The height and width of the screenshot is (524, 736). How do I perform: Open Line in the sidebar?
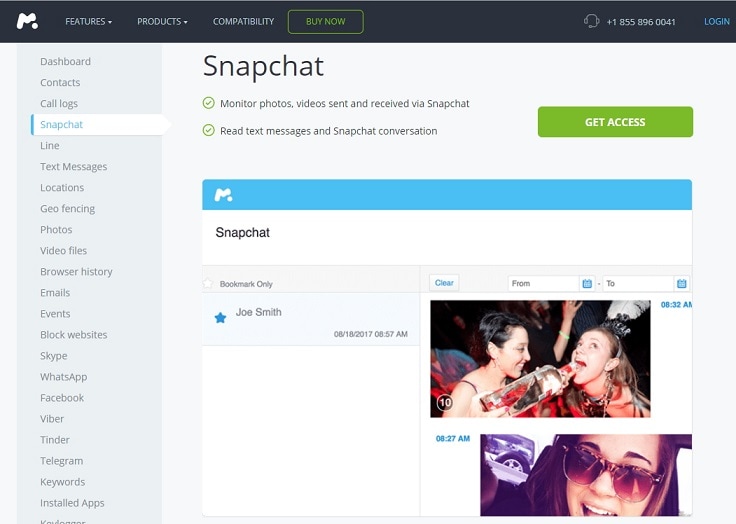click(x=50, y=146)
